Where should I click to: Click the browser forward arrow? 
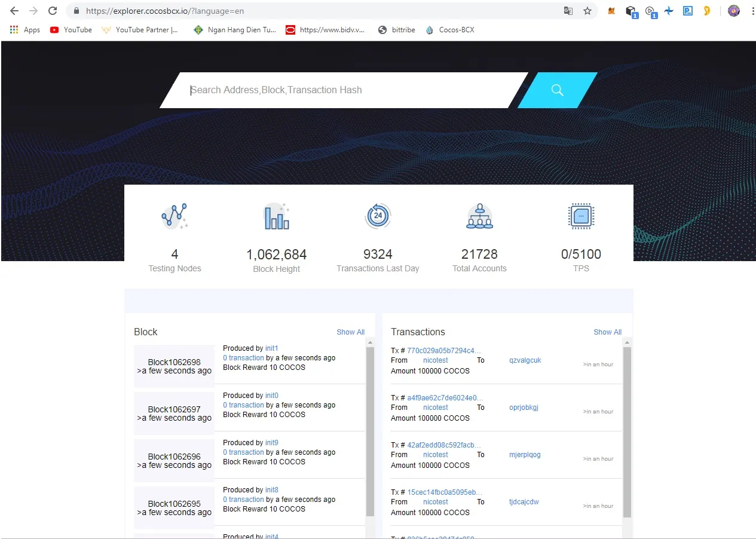[x=33, y=11]
